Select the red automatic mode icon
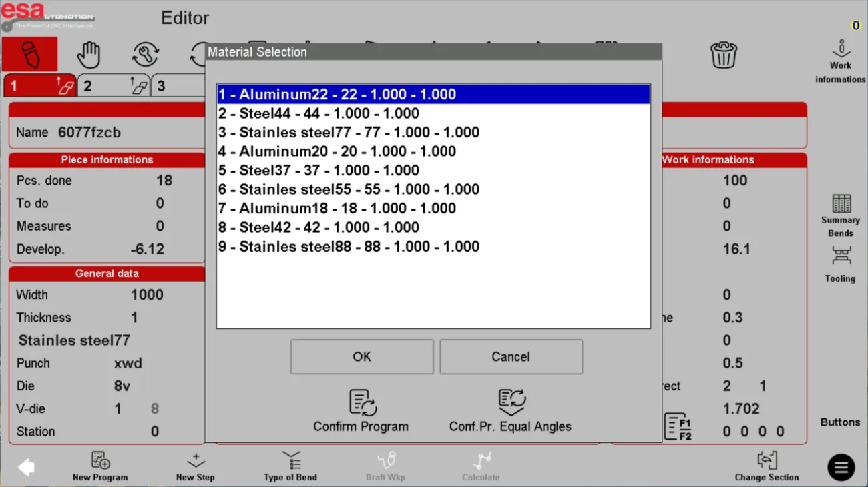Viewport: 868px width, 487px height. coord(29,54)
